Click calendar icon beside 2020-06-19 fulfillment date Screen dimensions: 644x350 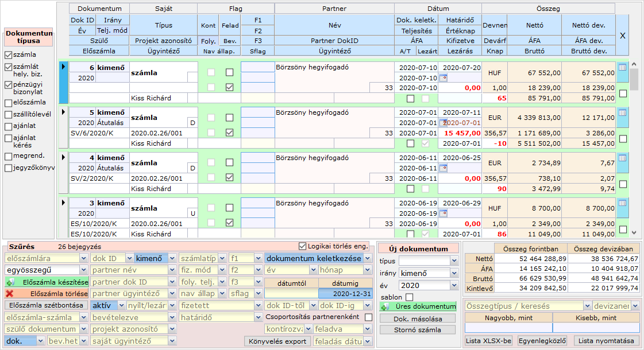442,213
